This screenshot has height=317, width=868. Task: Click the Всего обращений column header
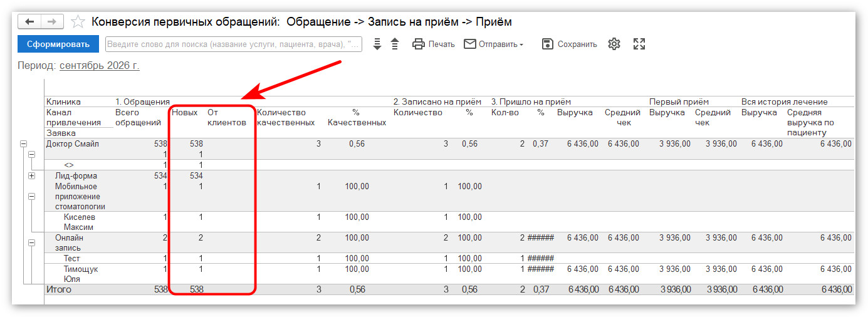(141, 118)
